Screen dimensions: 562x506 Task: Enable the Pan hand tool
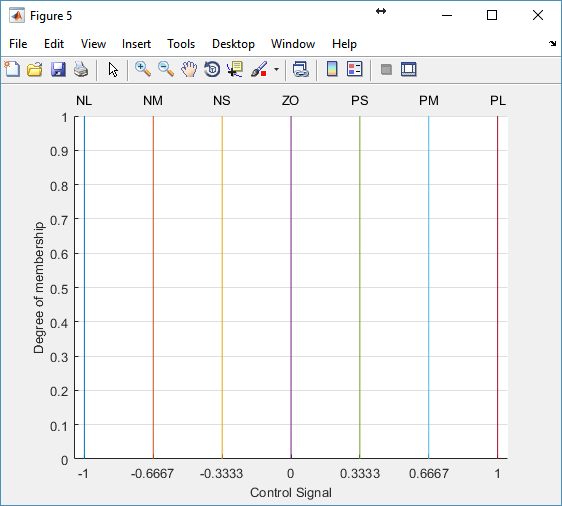[x=189, y=69]
